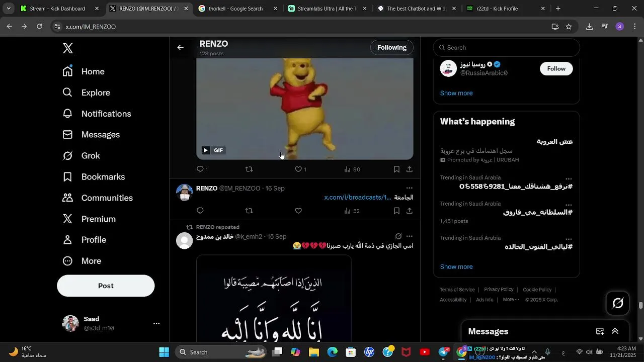Share the 16 Sep broadcast post

coord(410,211)
